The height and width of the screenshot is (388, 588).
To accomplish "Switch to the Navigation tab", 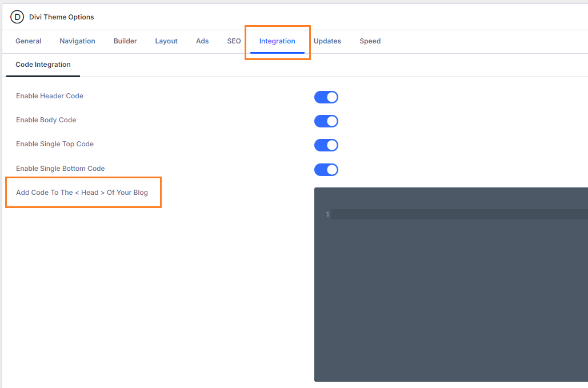I will [x=77, y=41].
